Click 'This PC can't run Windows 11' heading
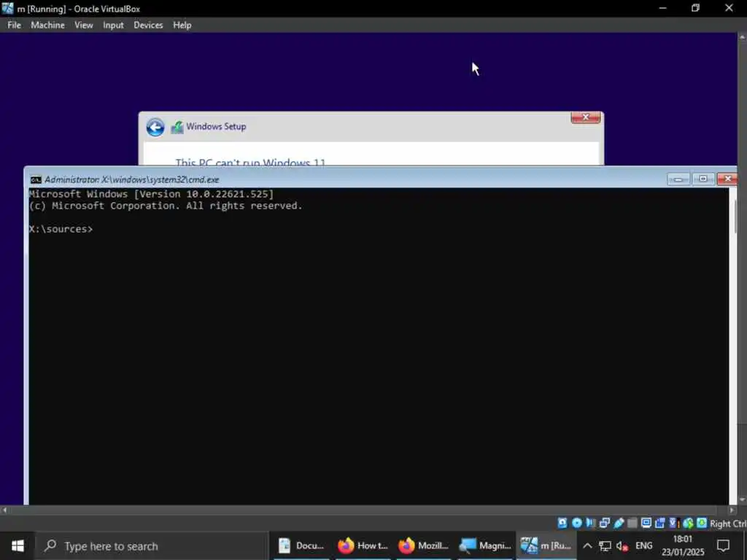 [x=251, y=162]
